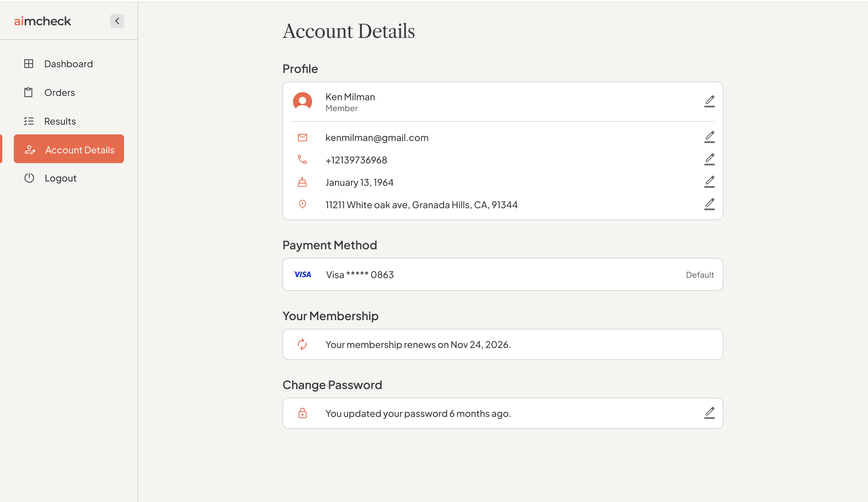Viewport: 868px width, 502px height.
Task: Edit the email kenmilman@gmail.com
Action: click(x=710, y=137)
